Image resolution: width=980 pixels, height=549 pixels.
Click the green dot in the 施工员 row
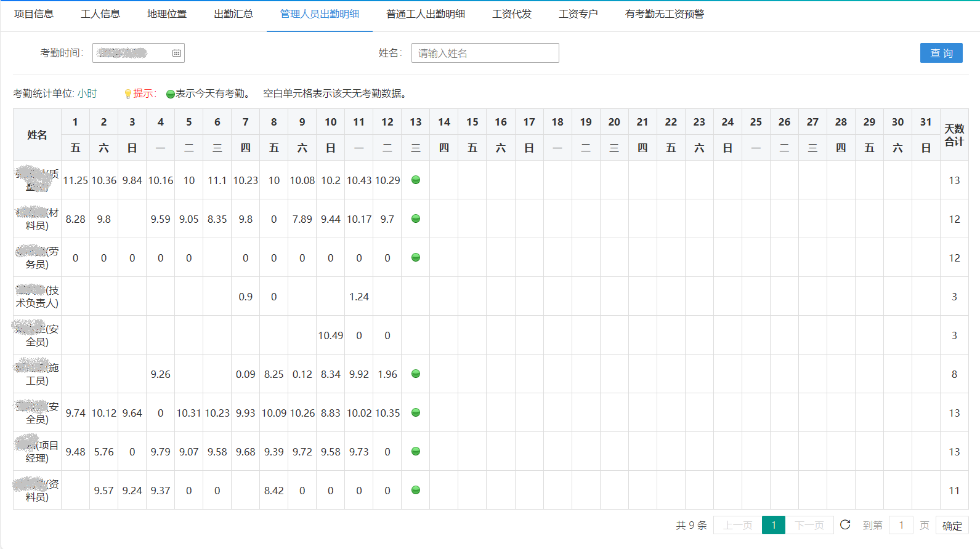[x=416, y=374]
